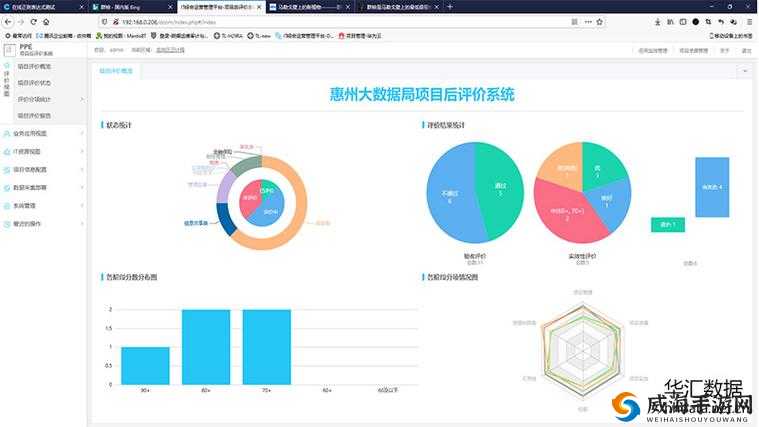The image size is (759, 427).
Task: Click the crop screenshot toolbar icon
Action: point(708,22)
